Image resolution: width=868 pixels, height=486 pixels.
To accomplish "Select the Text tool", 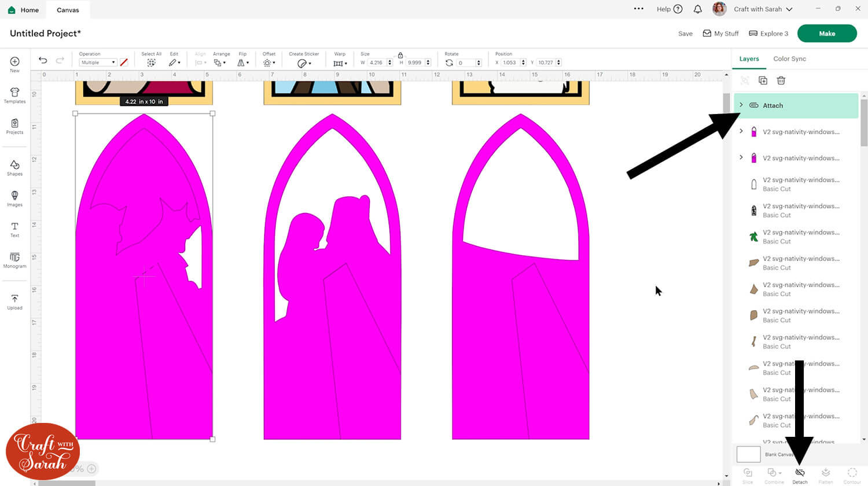I will 14,229.
